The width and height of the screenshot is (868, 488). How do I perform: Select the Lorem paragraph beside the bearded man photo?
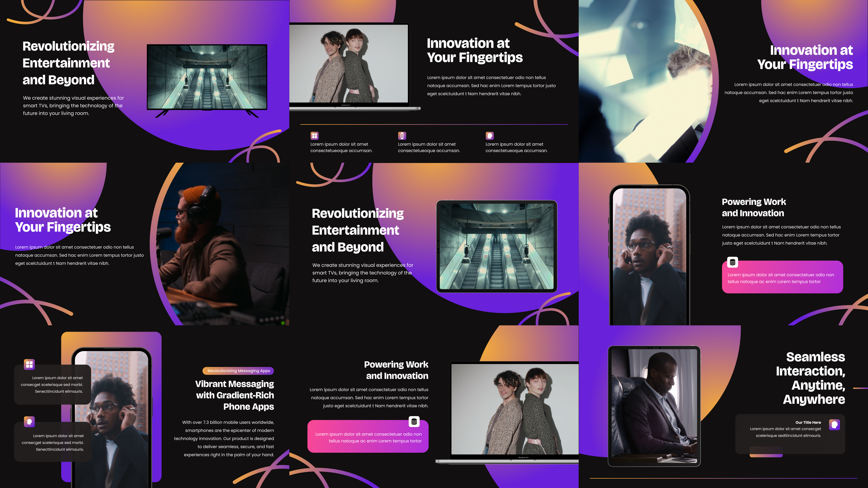point(80,255)
